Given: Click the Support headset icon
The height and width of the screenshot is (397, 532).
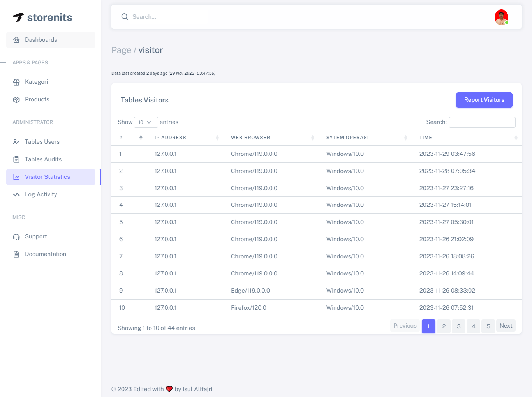Looking at the screenshot, I should tap(16, 237).
